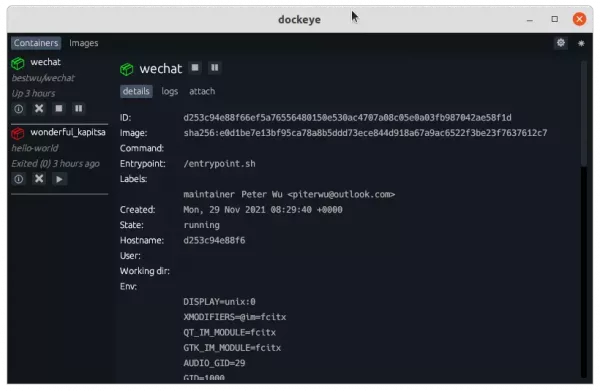The width and height of the screenshot is (600, 391).
Task: Remove the wonderful_kapitsa container
Action: click(39, 179)
